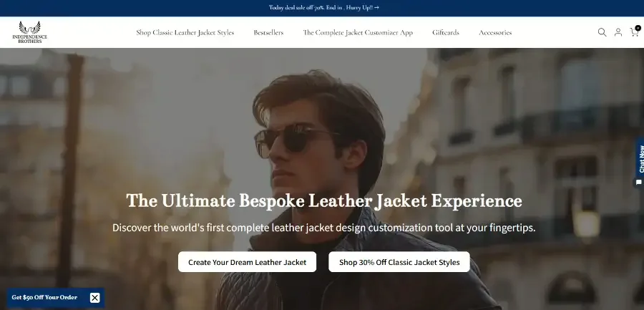Click the Independence Brothers logo
Image resolution: width=644 pixels, height=310 pixels.
point(29,32)
